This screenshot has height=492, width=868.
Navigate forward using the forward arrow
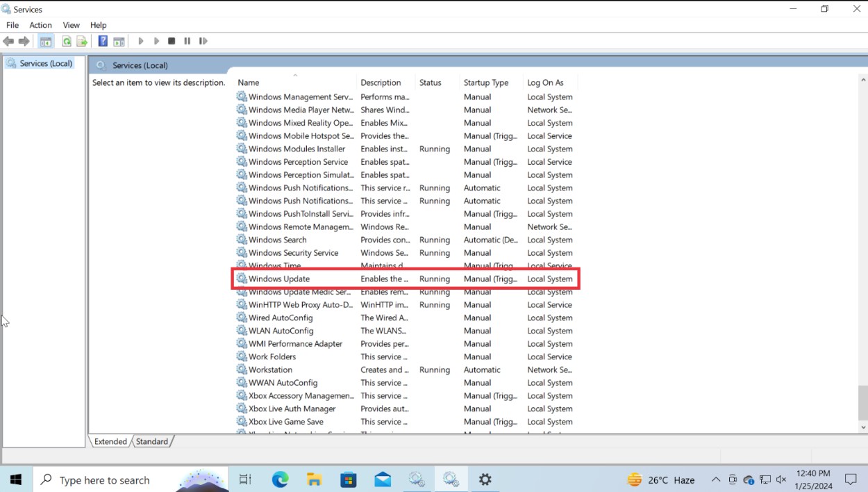[24, 41]
